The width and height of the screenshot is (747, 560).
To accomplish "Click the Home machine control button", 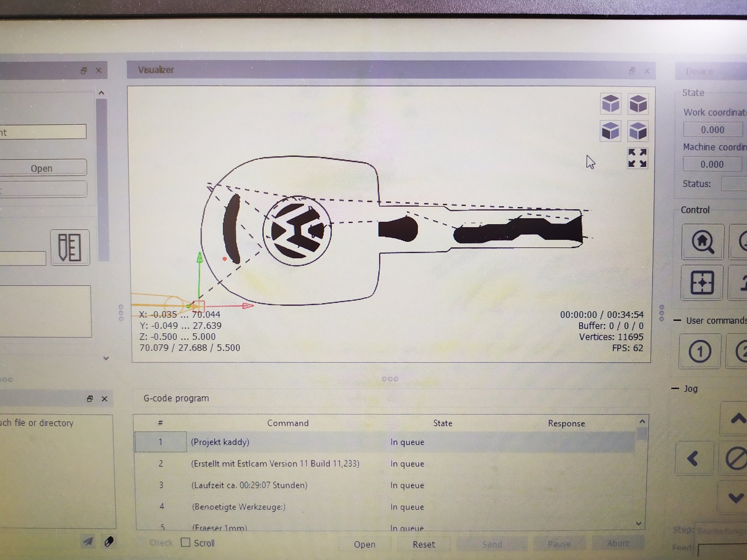I will pyautogui.click(x=703, y=241).
